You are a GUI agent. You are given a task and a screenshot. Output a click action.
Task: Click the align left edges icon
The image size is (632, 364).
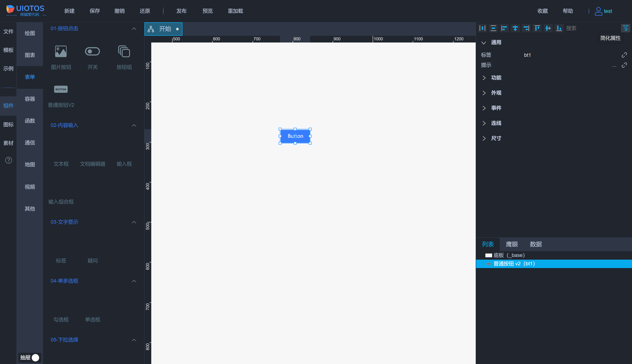[504, 28]
